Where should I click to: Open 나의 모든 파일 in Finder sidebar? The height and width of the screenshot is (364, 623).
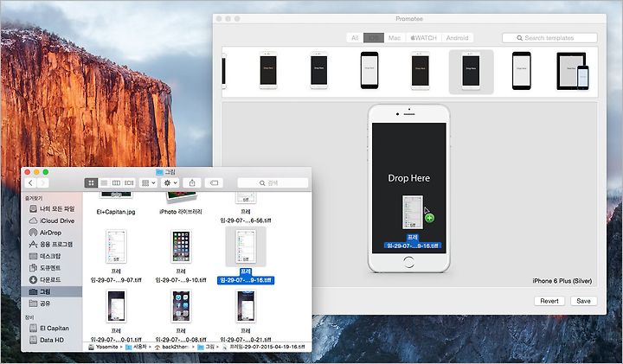click(x=52, y=208)
